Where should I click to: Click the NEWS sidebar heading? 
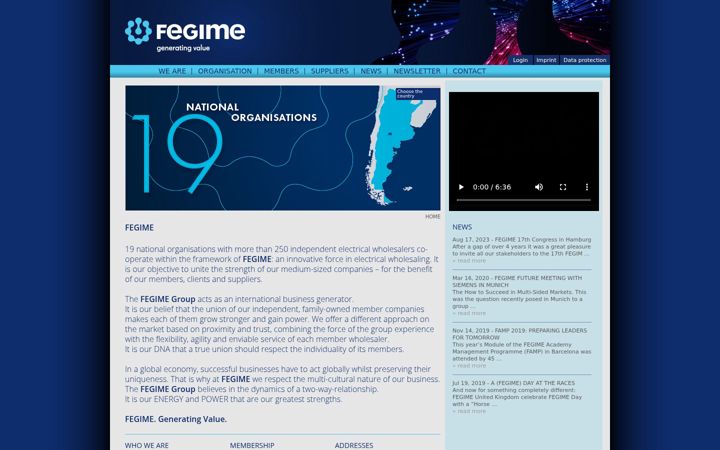coord(462,227)
